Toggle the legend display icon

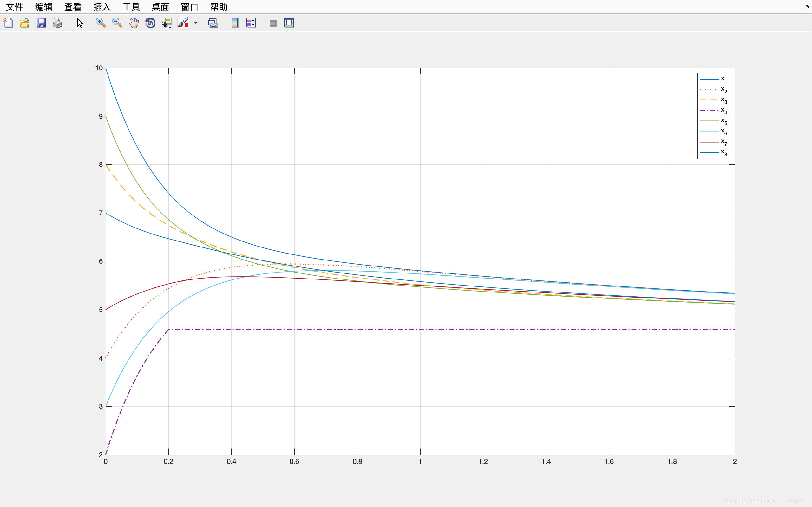[251, 23]
